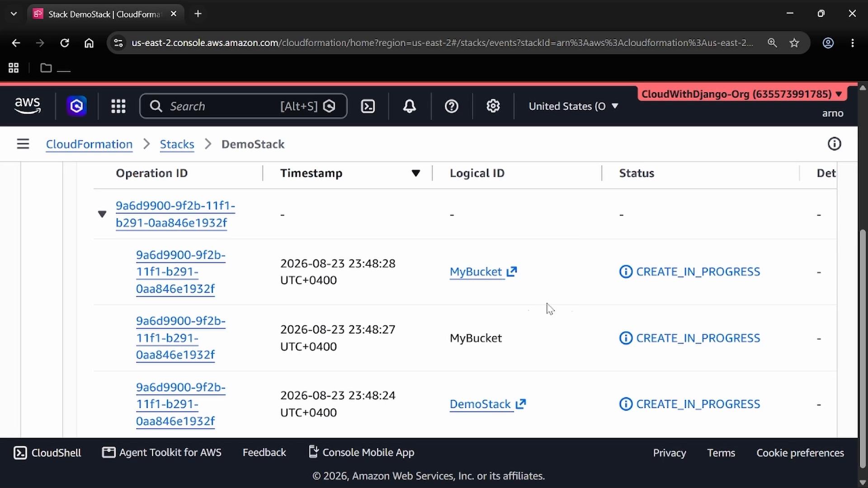This screenshot has height=488, width=868.
Task: Open browser home page
Action: click(x=89, y=43)
